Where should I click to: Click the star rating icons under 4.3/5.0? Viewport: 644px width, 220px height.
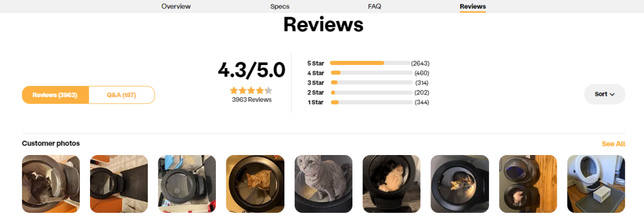[251, 90]
